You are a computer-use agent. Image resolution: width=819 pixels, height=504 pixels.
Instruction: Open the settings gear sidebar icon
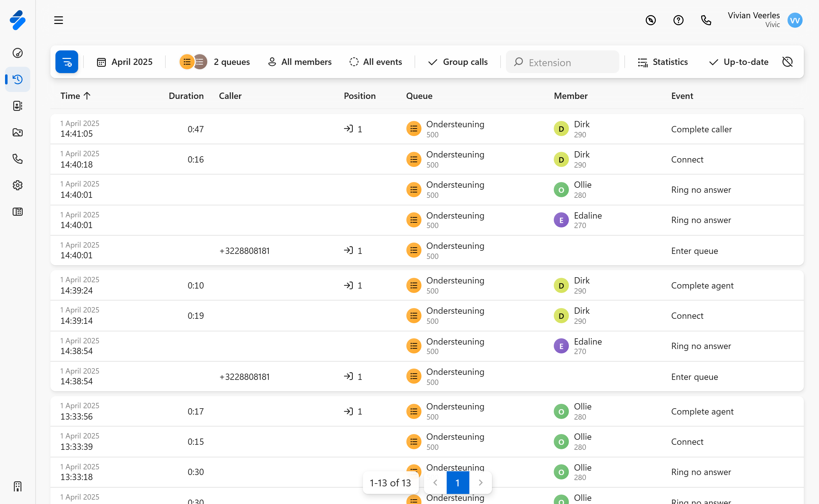(18, 185)
